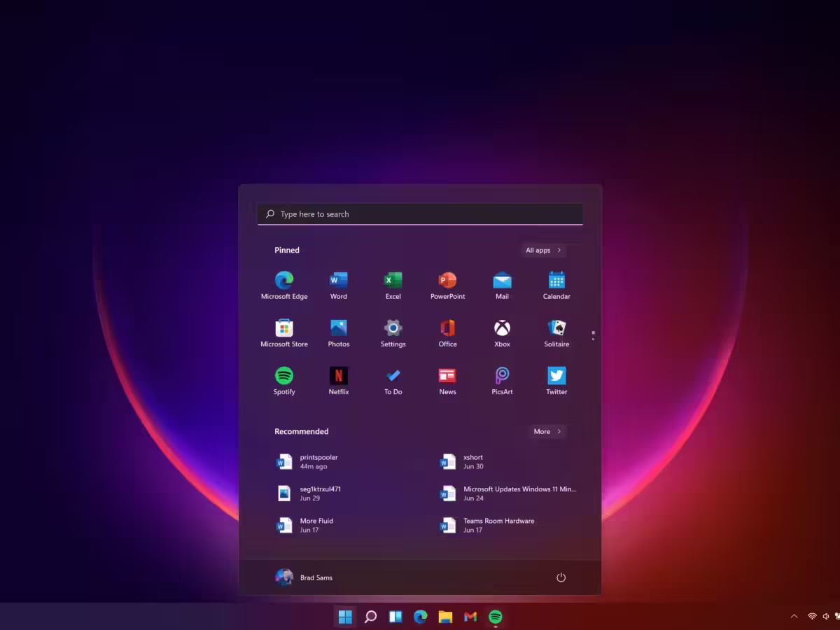Viewport: 840px width, 630px height.
Task: Open the To Do app
Action: point(393,381)
